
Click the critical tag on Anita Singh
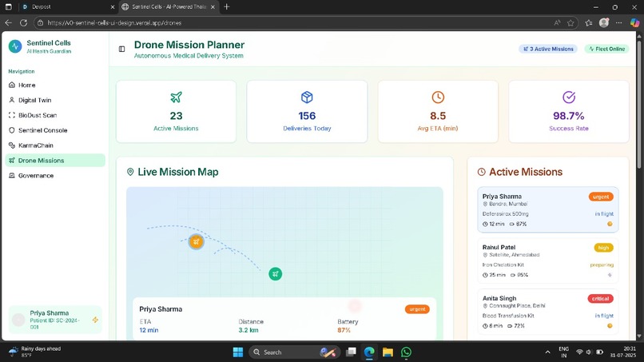tap(600, 299)
